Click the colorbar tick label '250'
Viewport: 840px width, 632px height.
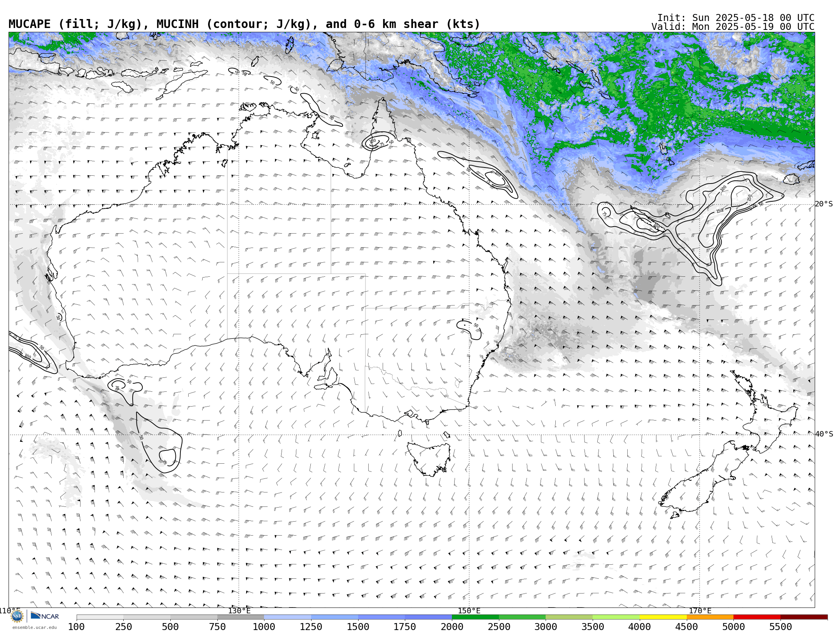[123, 627]
